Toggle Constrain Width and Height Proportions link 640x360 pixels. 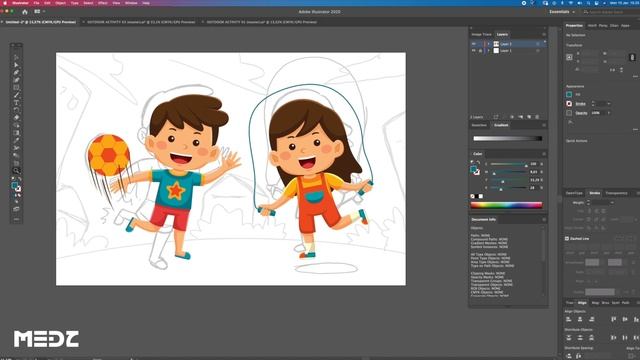(632, 58)
